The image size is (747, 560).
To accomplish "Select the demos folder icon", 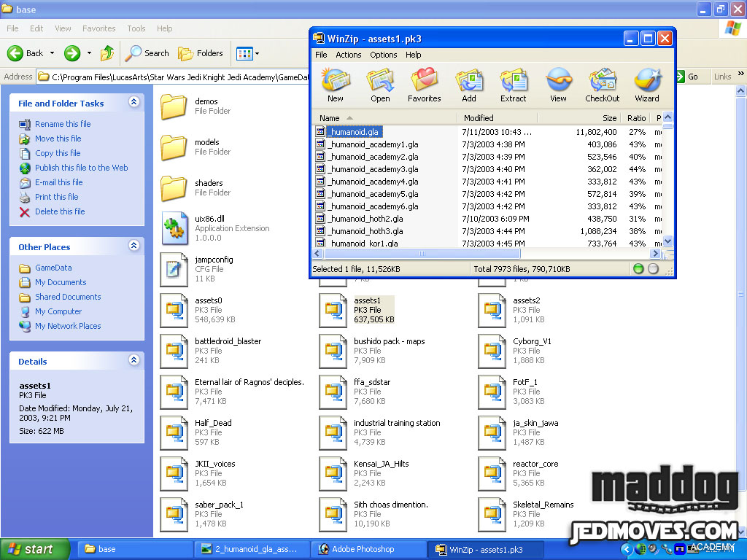I will click(174, 106).
